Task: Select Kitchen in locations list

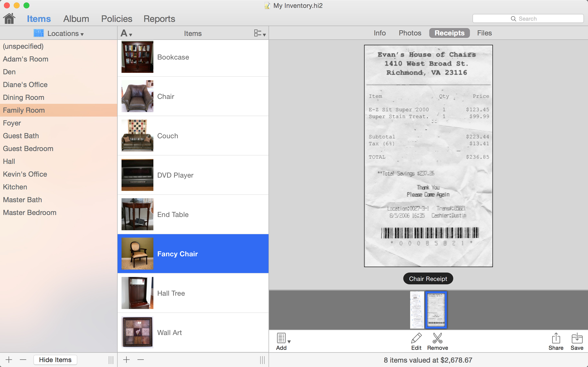Action: pyautogui.click(x=15, y=187)
